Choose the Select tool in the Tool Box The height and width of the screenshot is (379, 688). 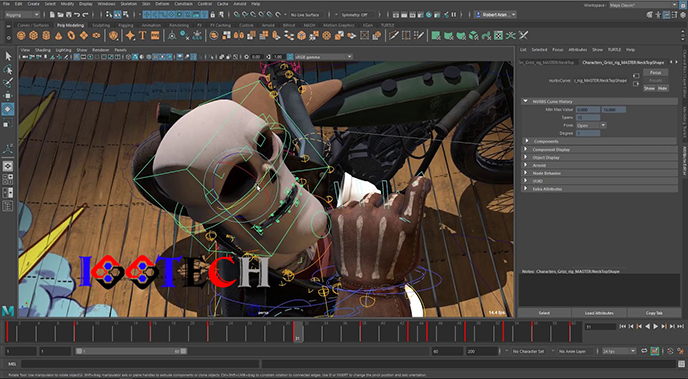coord(8,56)
